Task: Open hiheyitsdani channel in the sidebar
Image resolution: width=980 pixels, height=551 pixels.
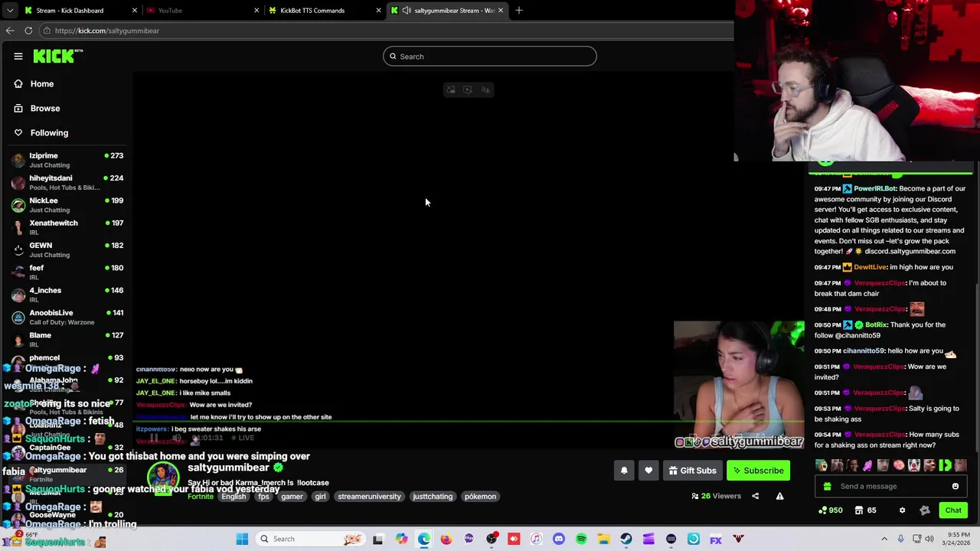Action: click(67, 182)
